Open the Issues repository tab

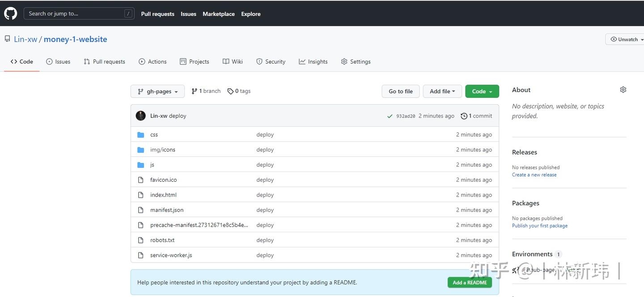click(x=58, y=62)
